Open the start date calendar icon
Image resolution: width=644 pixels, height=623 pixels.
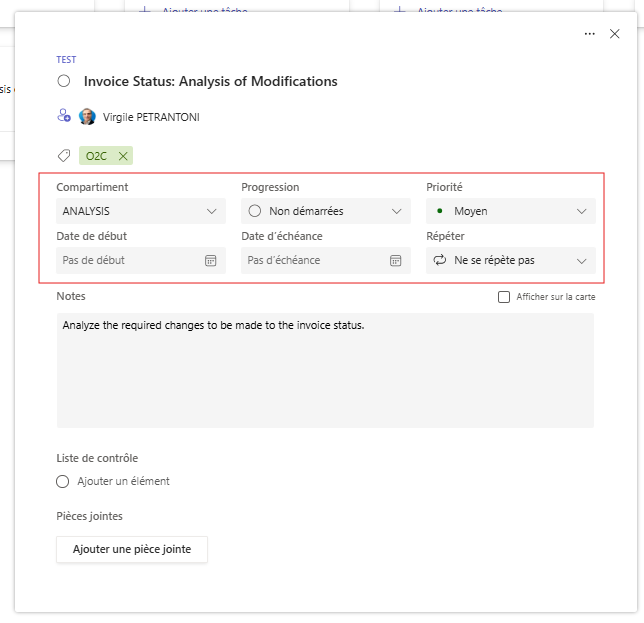tap(211, 260)
